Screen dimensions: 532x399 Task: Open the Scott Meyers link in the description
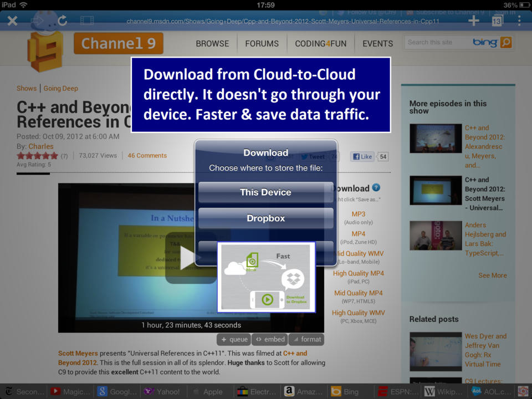tap(78, 353)
